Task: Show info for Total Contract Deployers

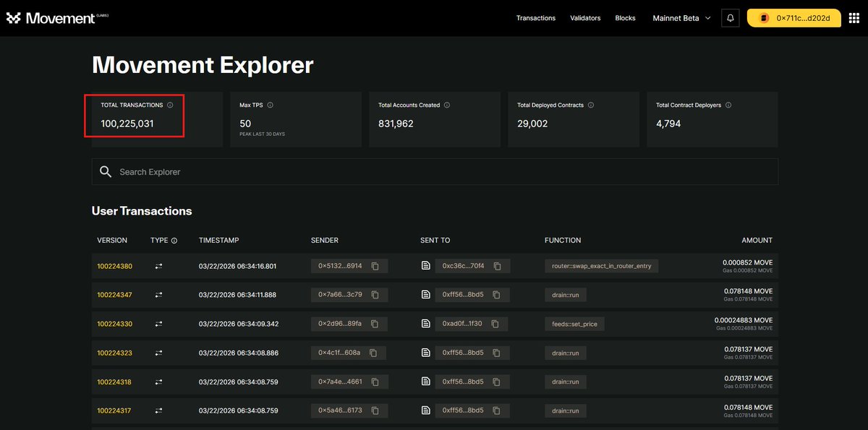Action: [728, 105]
